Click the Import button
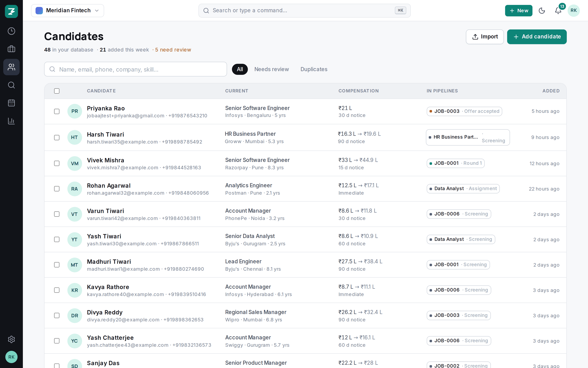Image resolution: width=588 pixels, height=368 pixels. pyautogui.click(x=485, y=37)
